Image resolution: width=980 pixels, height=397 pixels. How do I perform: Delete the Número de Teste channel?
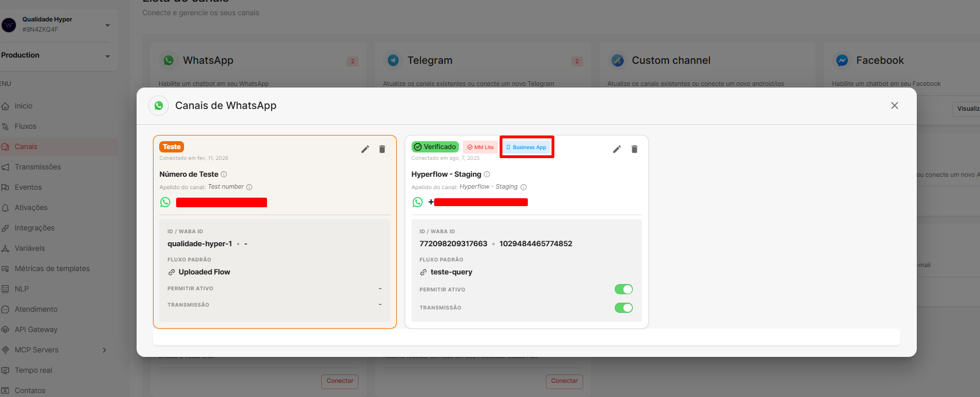click(x=382, y=149)
